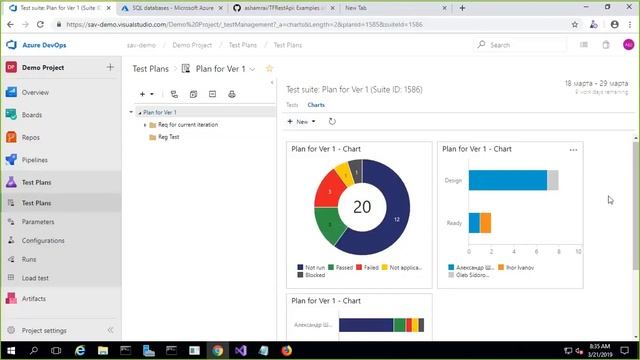Screen dimensions: 640x360
Task: Open Boards in the sidebar
Action: [31, 115]
